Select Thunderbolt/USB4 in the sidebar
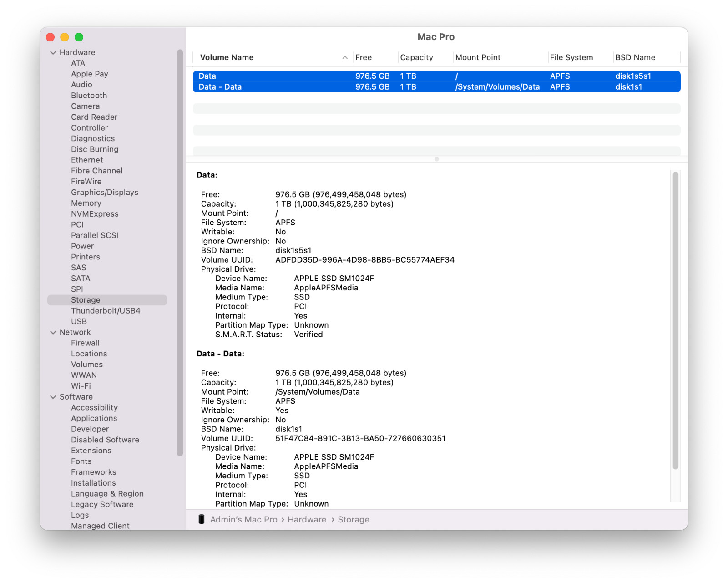Screen dimensions: 728x583 106,311
